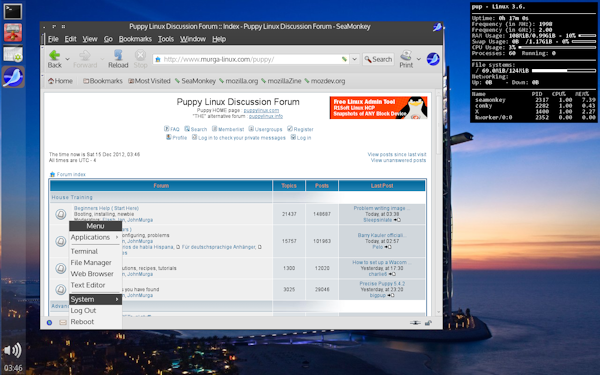
Task: Open the Memberlist link
Action: (x=228, y=129)
